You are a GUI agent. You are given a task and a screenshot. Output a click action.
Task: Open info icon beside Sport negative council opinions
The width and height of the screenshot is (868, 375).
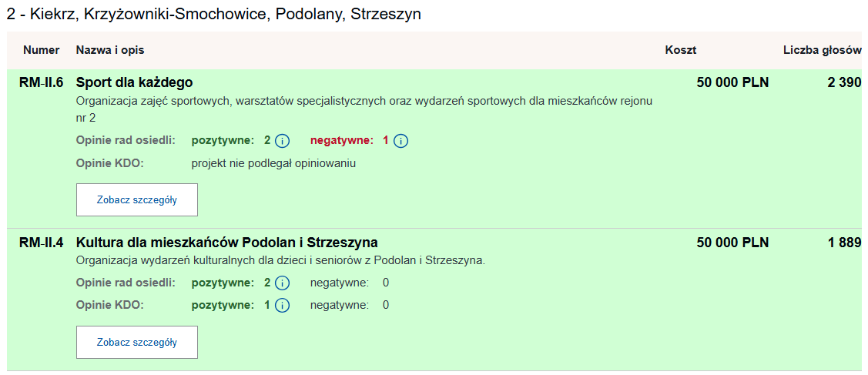[x=400, y=141]
